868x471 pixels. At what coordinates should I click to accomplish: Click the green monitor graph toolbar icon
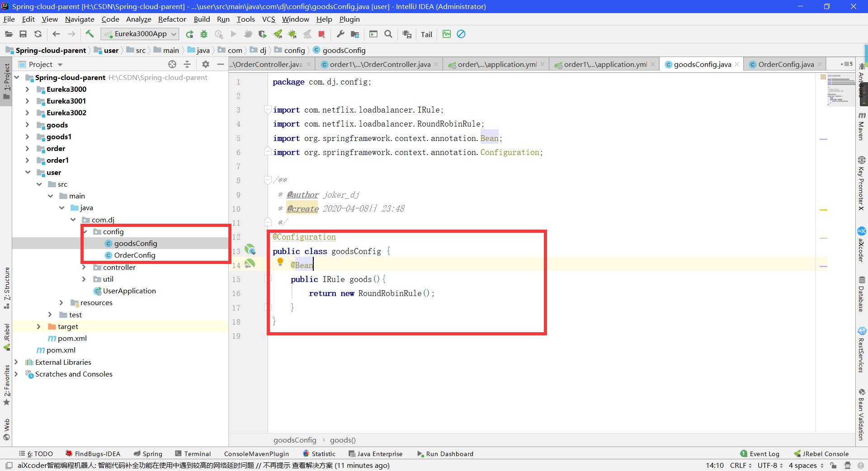pyautogui.click(x=447, y=34)
